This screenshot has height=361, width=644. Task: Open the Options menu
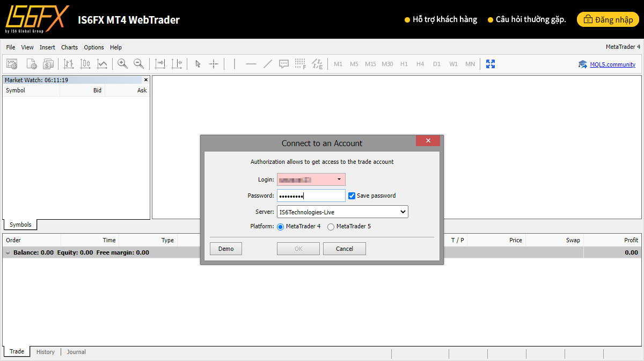coord(94,47)
